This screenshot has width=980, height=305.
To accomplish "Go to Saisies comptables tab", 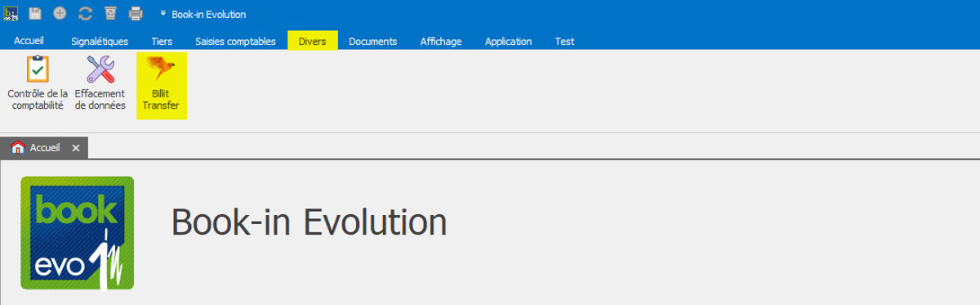I will 235,41.
